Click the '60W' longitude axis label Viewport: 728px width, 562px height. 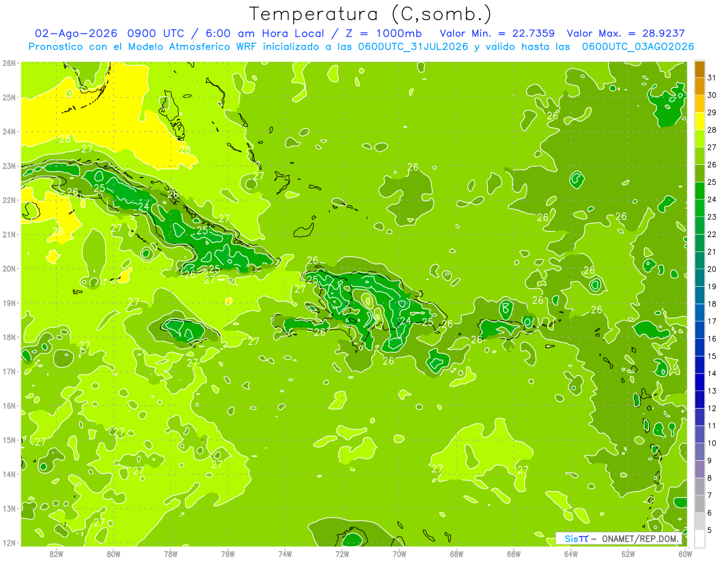pos(686,554)
